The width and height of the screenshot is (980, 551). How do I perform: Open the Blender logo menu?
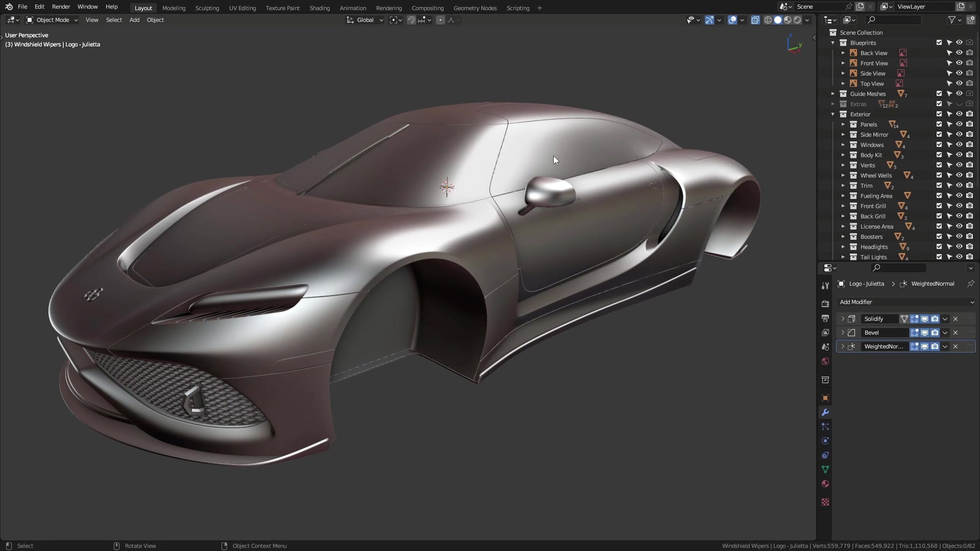pos(9,7)
